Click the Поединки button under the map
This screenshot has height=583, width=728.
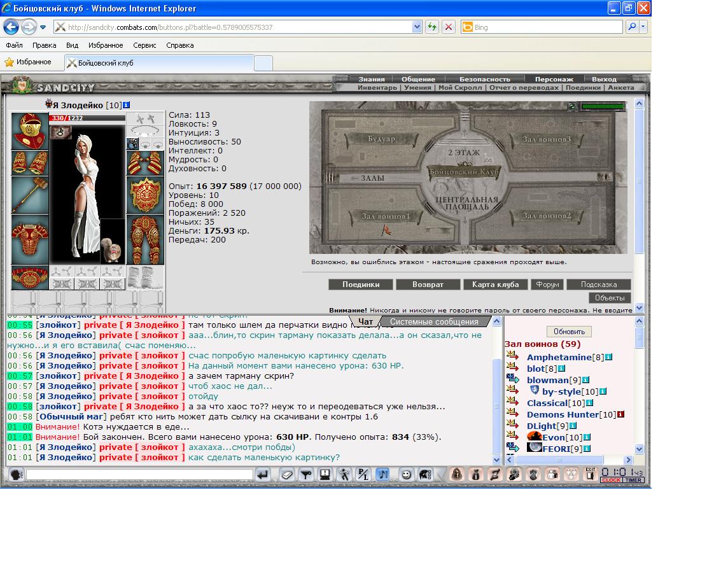click(361, 284)
